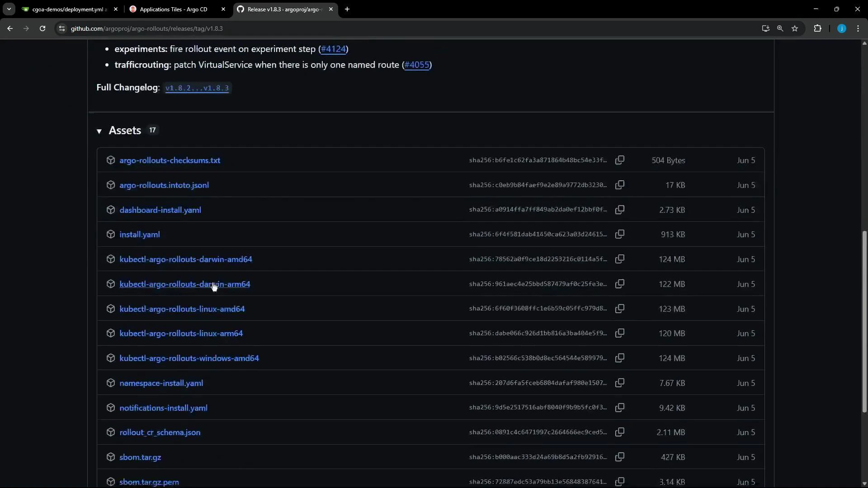
Task: View site information icon
Action: pyautogui.click(x=62, y=28)
